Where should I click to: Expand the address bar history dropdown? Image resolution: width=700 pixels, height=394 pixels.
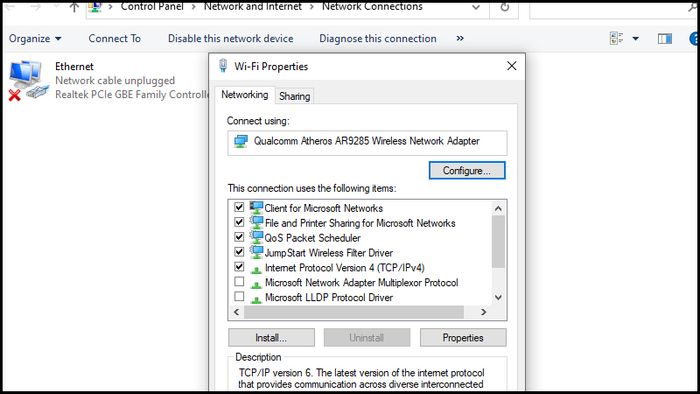(476, 7)
